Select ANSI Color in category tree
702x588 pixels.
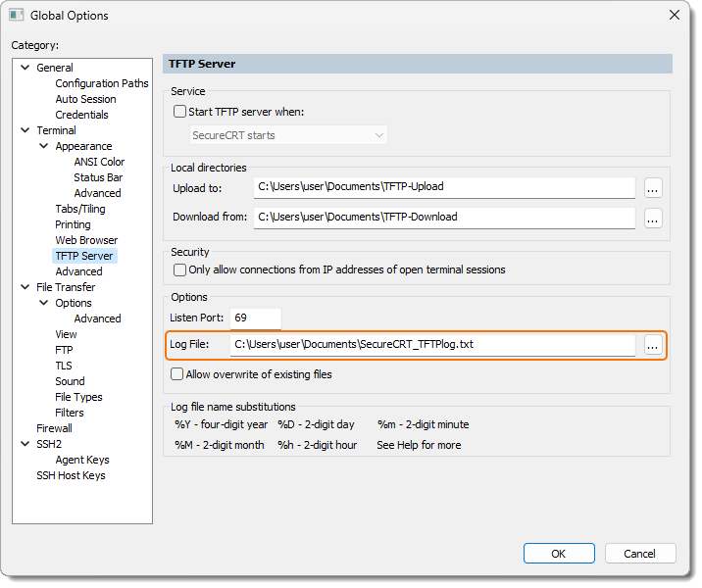[99, 162]
